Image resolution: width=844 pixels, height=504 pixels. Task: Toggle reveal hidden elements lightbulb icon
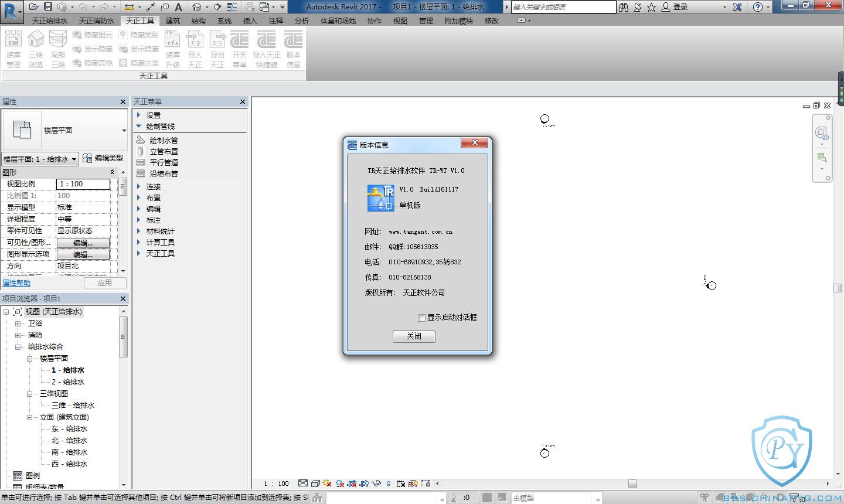click(x=389, y=483)
